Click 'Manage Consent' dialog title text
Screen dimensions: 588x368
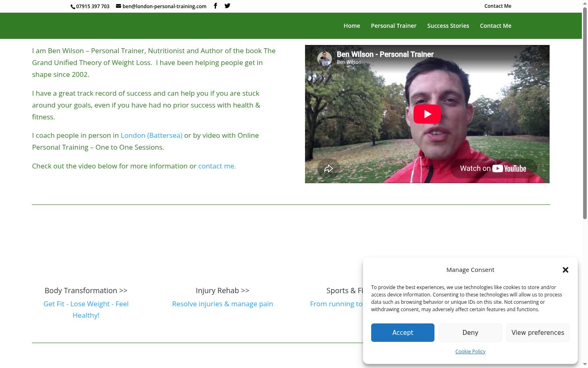[x=470, y=270]
